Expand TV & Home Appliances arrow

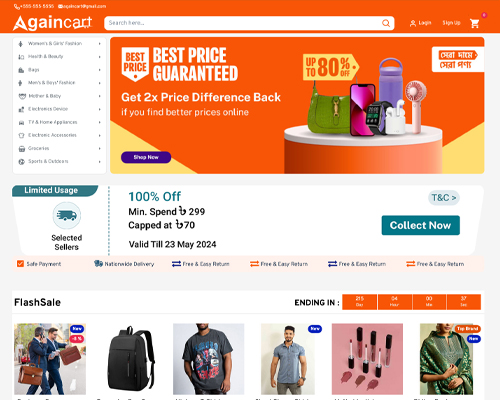point(99,122)
